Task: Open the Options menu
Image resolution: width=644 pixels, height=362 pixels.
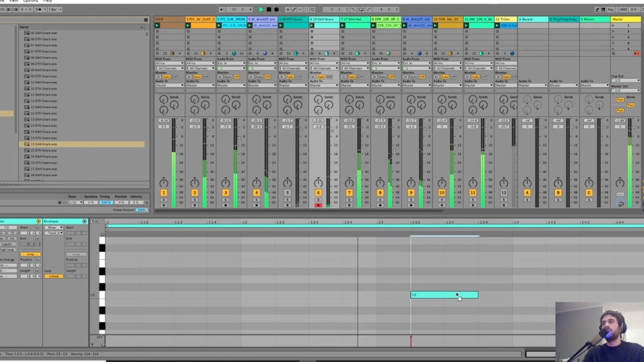Action: (30, 1)
